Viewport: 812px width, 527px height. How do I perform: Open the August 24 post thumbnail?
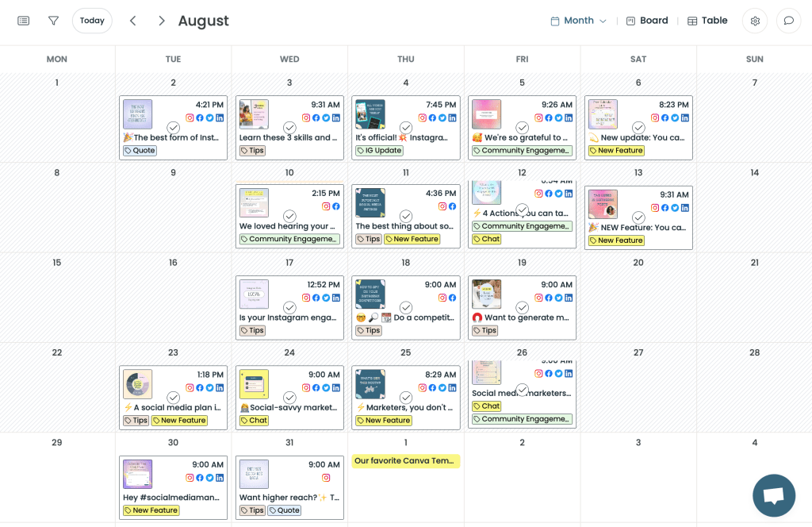(x=255, y=384)
